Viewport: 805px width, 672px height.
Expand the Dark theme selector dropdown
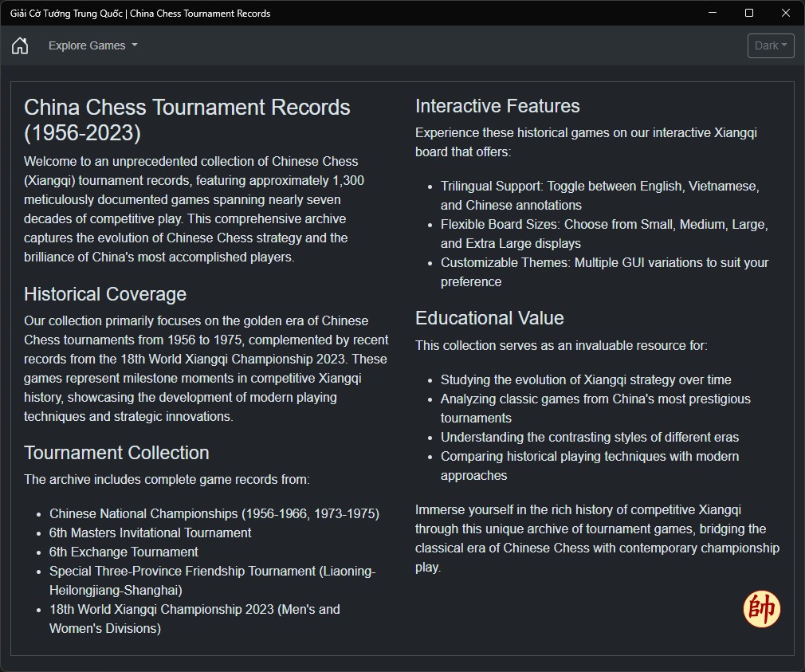pyautogui.click(x=771, y=45)
